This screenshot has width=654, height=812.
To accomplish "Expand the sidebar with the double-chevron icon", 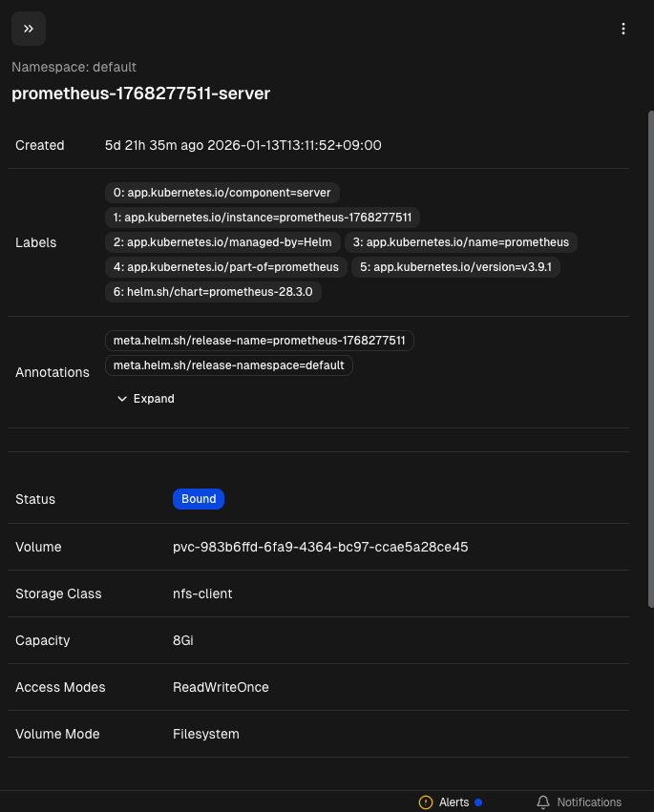I will click(28, 29).
